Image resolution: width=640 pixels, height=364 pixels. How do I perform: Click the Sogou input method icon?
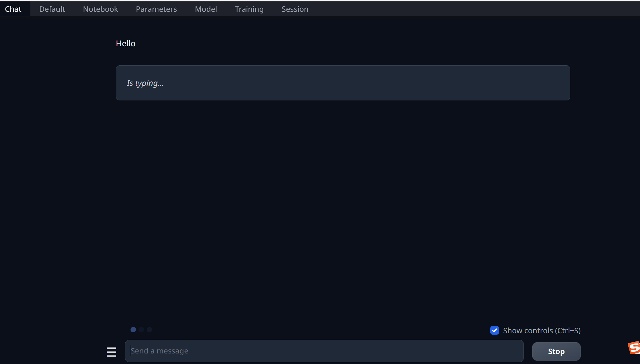(x=634, y=348)
